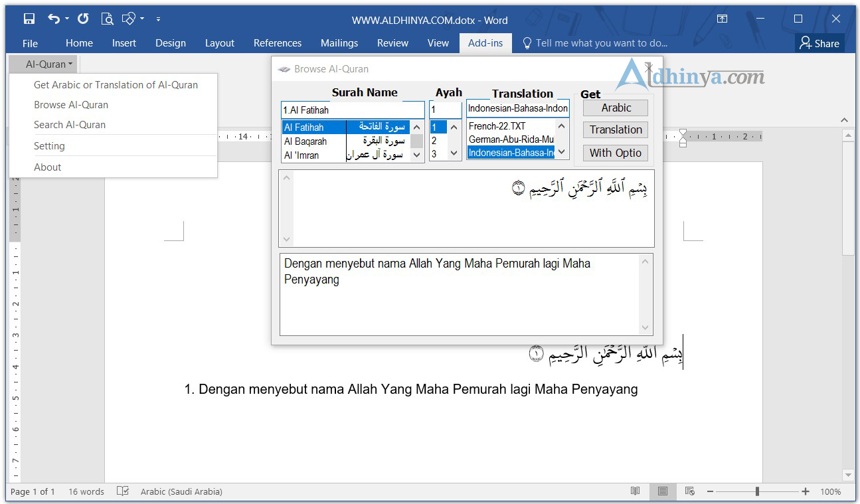Click the Tell me lightbulb icon

pyautogui.click(x=527, y=43)
